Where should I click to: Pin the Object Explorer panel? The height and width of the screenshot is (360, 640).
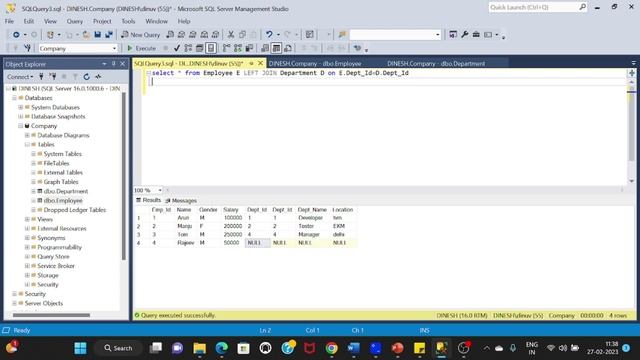pyautogui.click(x=113, y=64)
